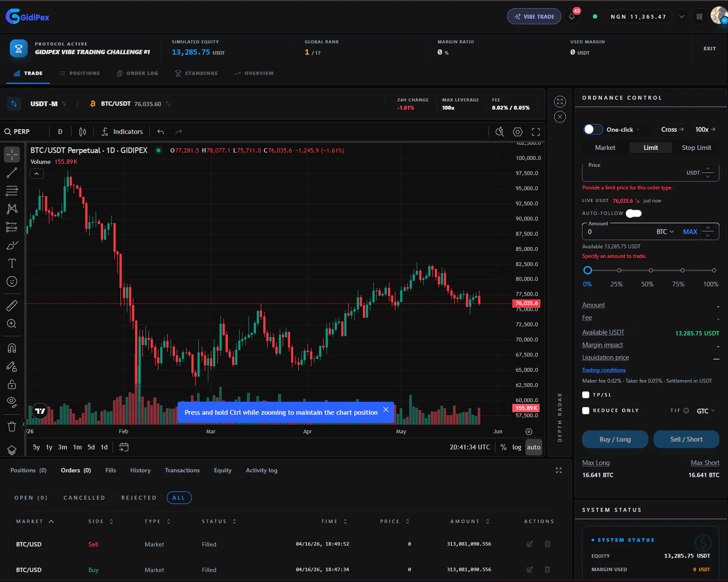Toggle log scale on the chart
728x582 pixels.
coord(517,447)
